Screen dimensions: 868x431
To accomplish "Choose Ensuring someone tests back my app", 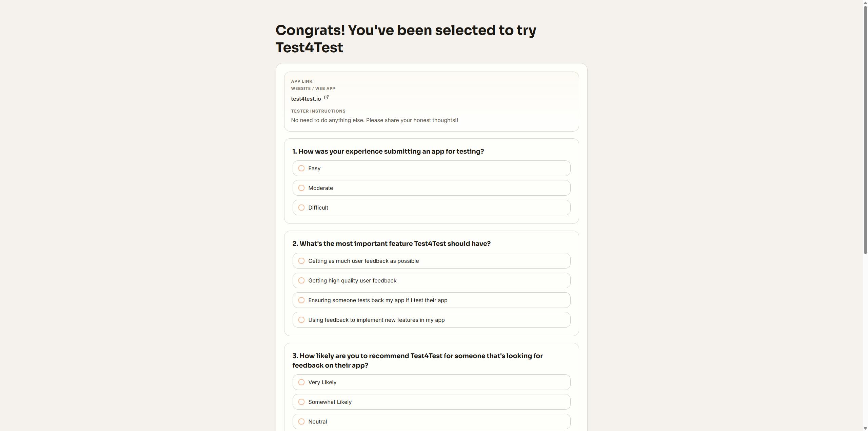I will [x=431, y=300].
